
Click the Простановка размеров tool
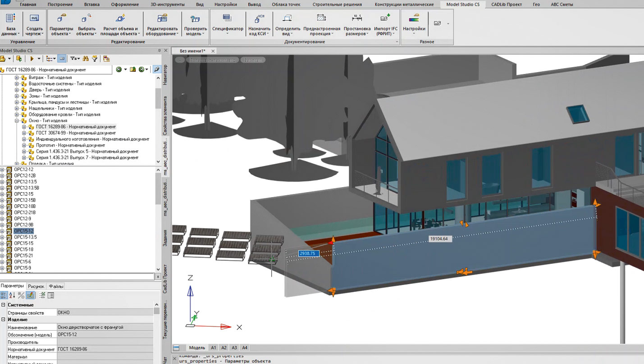point(357,24)
